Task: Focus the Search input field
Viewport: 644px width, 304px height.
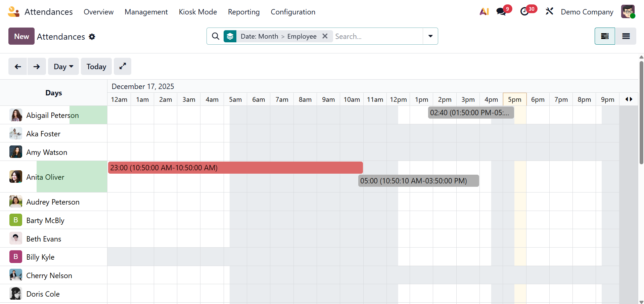Action: tap(378, 36)
